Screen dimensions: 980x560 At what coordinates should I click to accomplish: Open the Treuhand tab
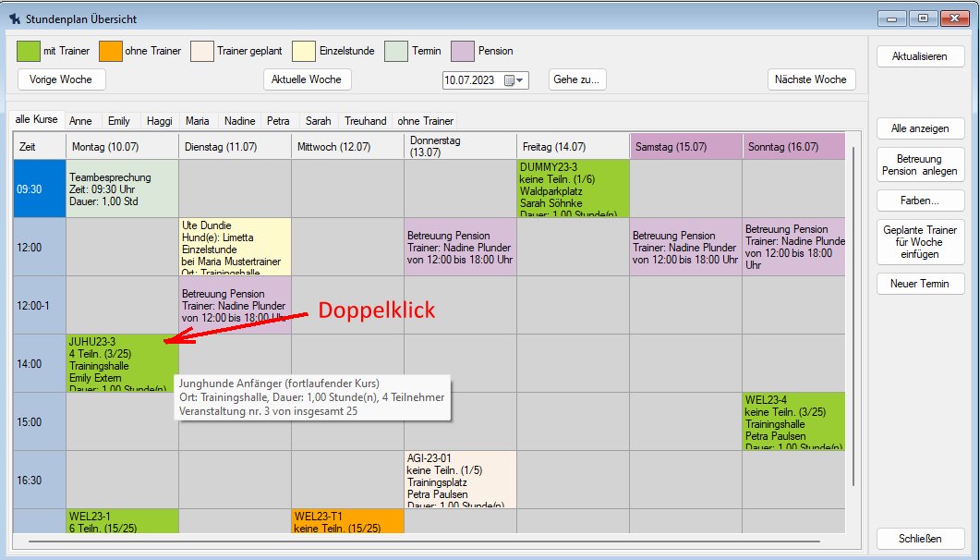point(365,121)
